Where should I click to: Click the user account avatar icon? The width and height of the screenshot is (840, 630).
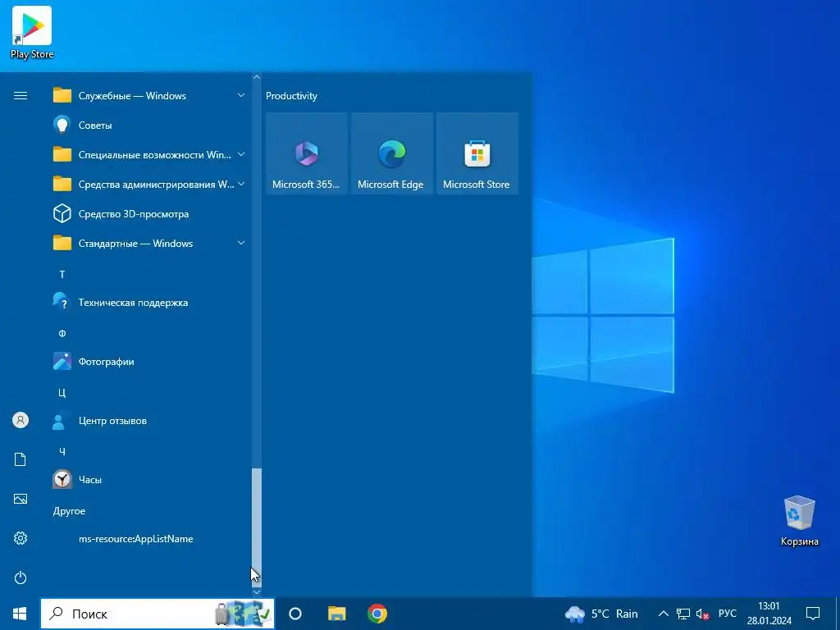[21, 420]
